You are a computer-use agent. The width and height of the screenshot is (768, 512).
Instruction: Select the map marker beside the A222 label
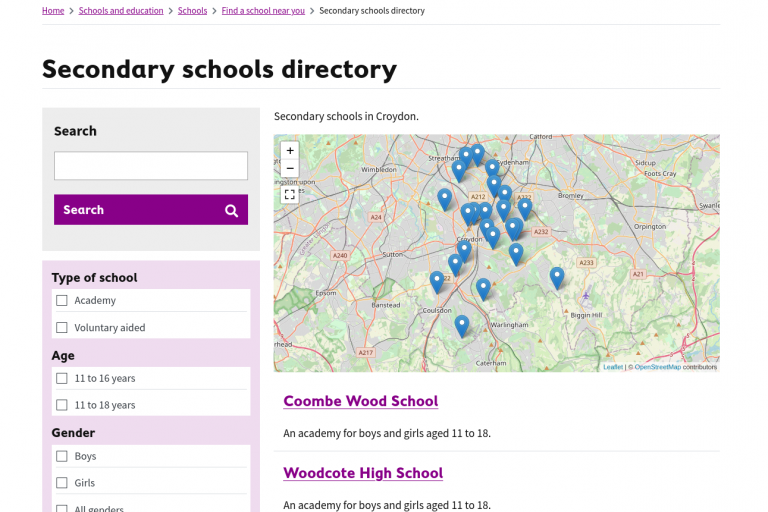coord(525,209)
